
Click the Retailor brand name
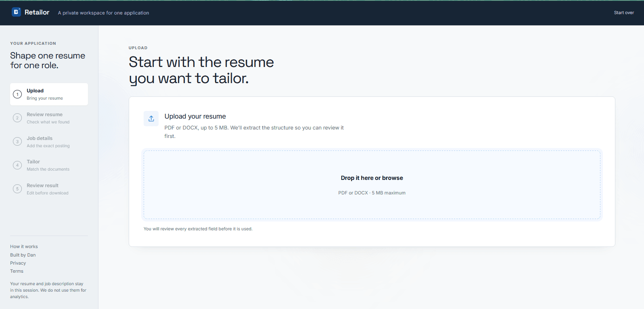[37, 12]
